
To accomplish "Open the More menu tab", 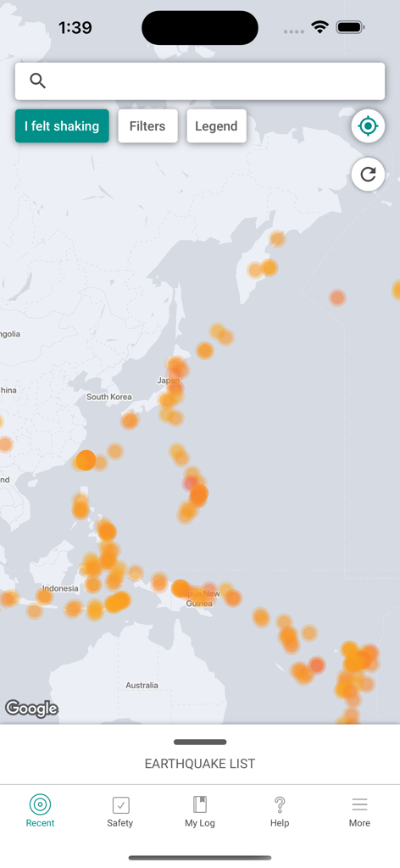I will (359, 811).
